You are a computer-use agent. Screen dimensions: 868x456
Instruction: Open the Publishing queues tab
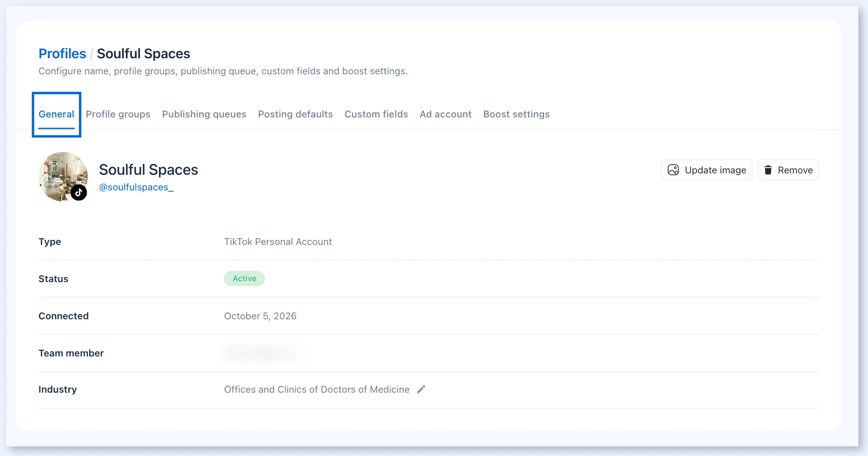(x=204, y=114)
